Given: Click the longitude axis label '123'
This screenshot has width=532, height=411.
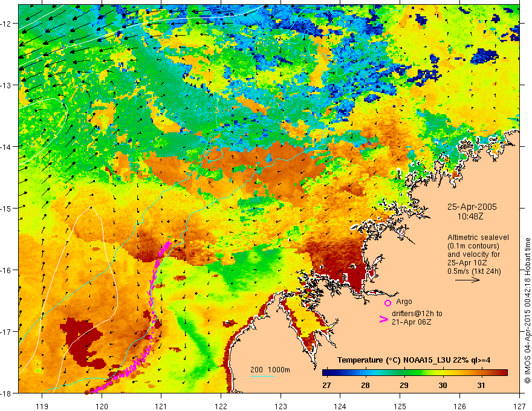Looking at the screenshot, I should click(x=281, y=406).
